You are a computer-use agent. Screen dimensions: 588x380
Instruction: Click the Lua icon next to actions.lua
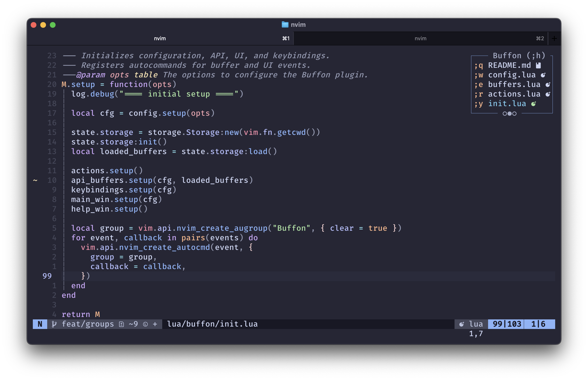(548, 94)
